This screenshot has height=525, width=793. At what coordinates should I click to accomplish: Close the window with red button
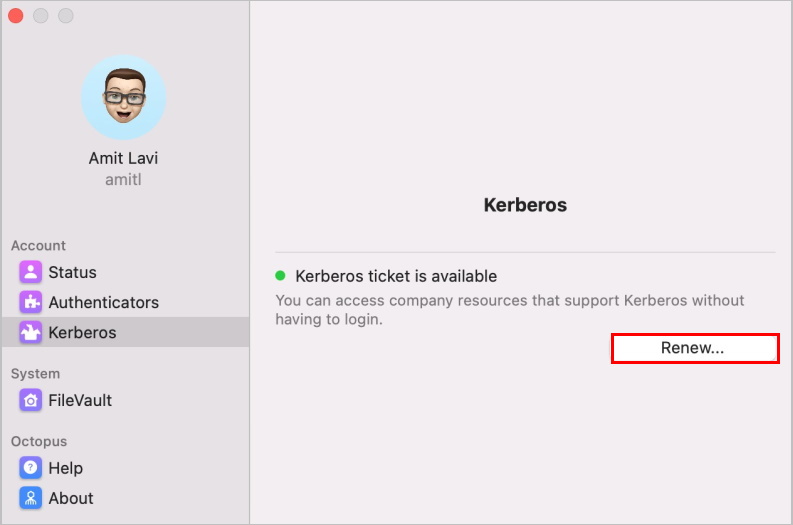(16, 16)
